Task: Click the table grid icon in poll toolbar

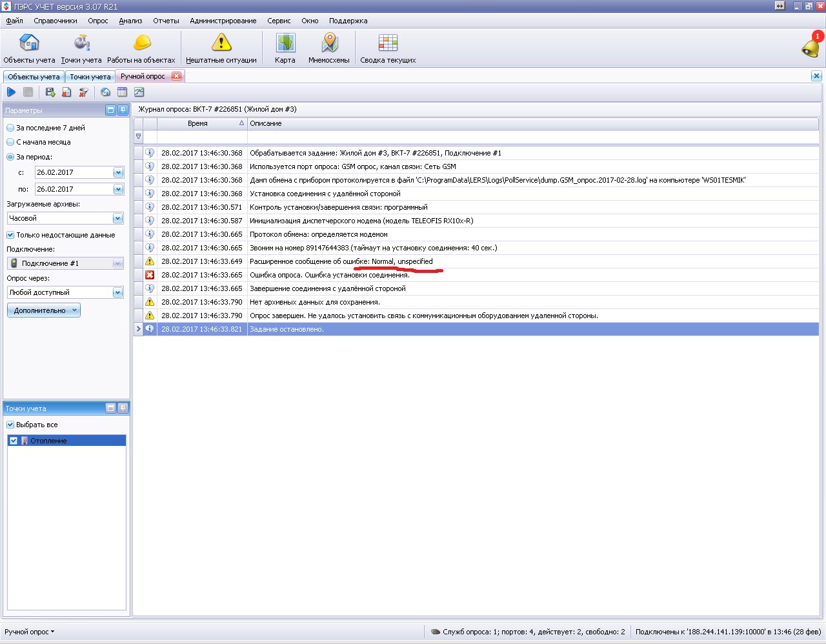Action: (122, 92)
